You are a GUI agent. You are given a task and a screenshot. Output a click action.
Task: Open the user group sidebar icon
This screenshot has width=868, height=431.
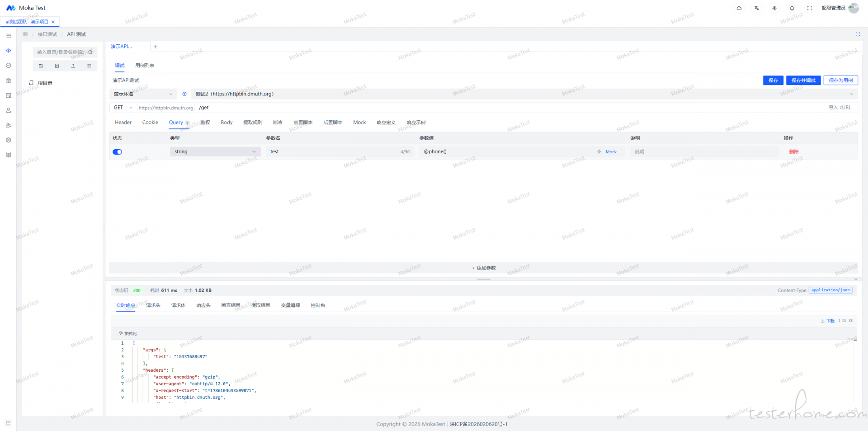(8, 125)
